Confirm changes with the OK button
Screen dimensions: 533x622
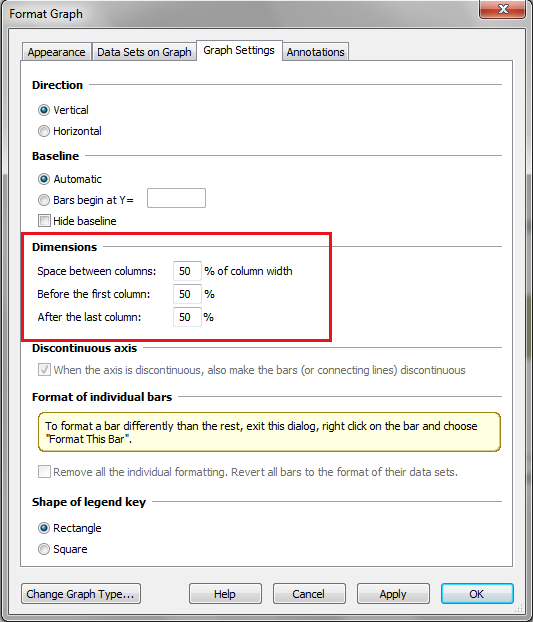tap(477, 594)
